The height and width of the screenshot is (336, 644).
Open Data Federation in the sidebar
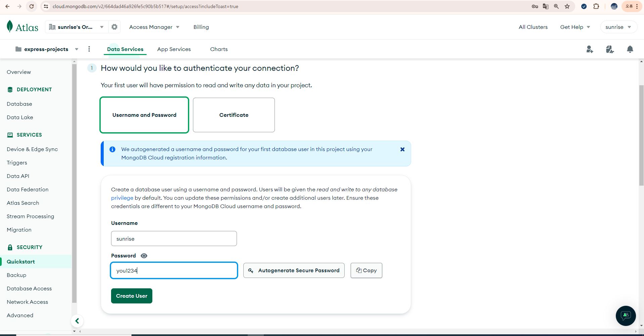pyautogui.click(x=28, y=189)
